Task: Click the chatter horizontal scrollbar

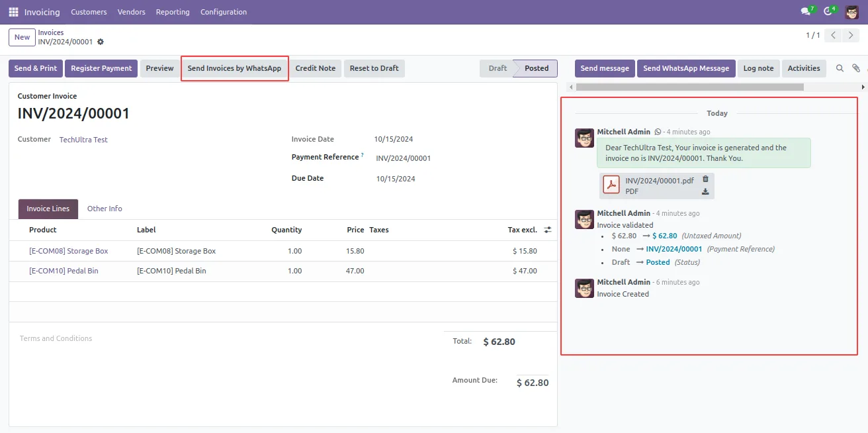Action: 689,87
